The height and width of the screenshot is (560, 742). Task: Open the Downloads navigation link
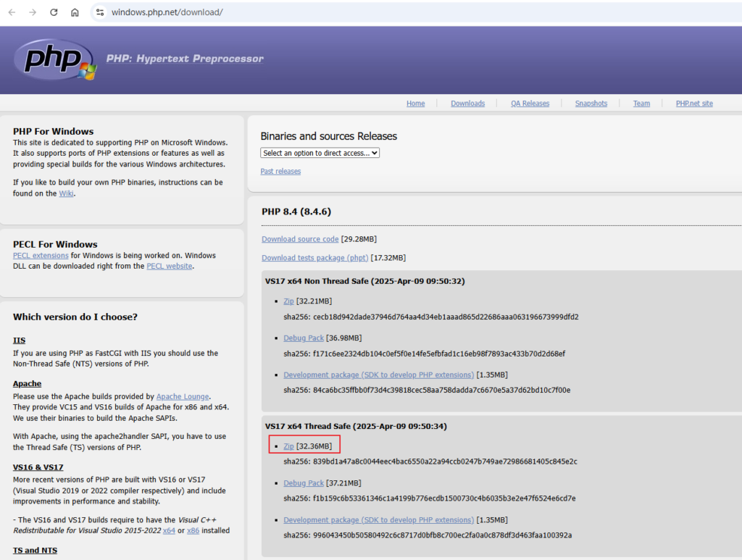pos(467,103)
